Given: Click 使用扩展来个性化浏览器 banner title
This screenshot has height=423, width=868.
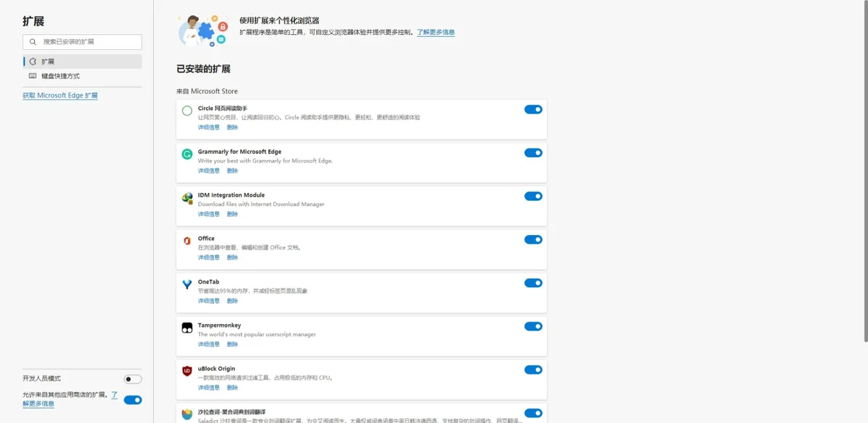Looking at the screenshot, I should pos(279,21).
